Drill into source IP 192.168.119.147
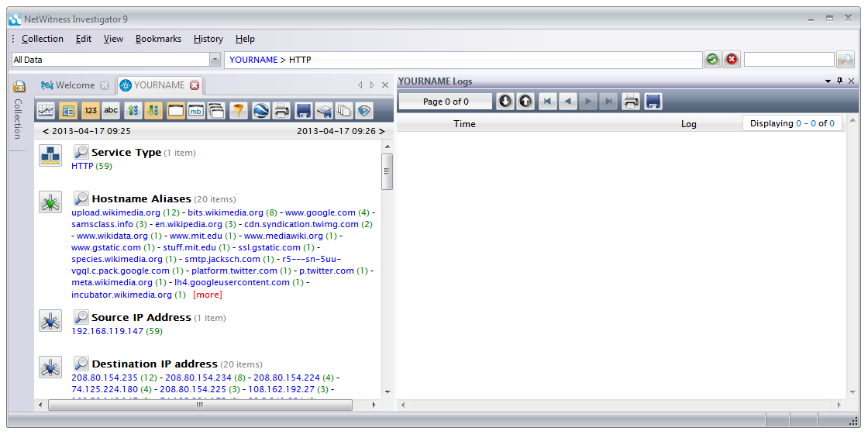The height and width of the screenshot is (438, 868). [x=108, y=331]
